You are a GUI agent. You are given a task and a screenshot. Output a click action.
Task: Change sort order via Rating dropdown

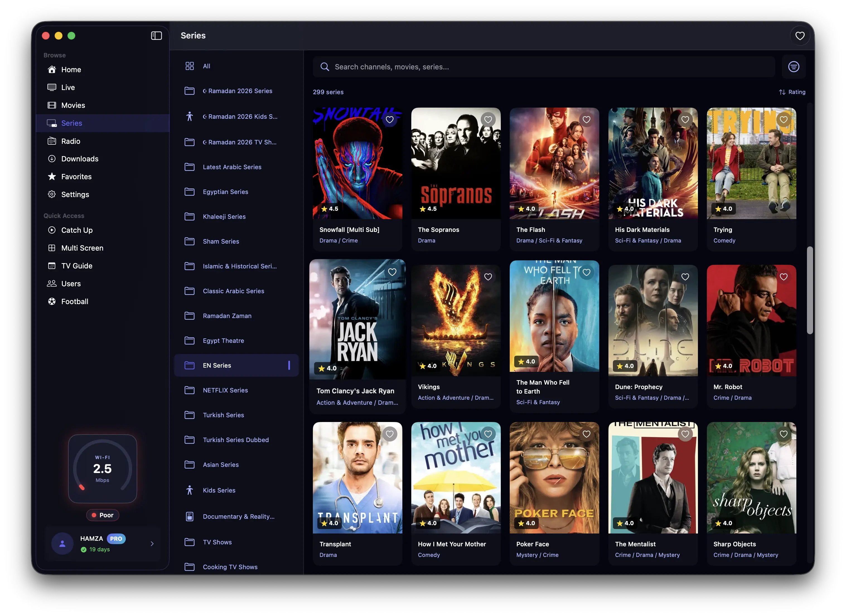(792, 92)
